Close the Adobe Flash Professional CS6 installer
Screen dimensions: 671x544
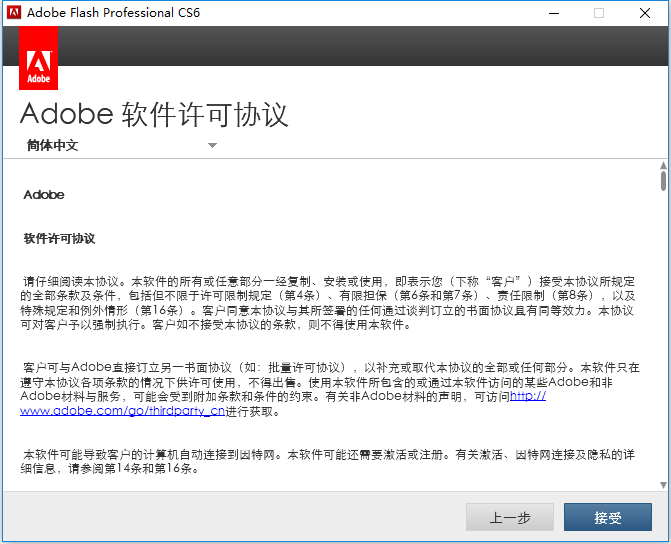645,13
